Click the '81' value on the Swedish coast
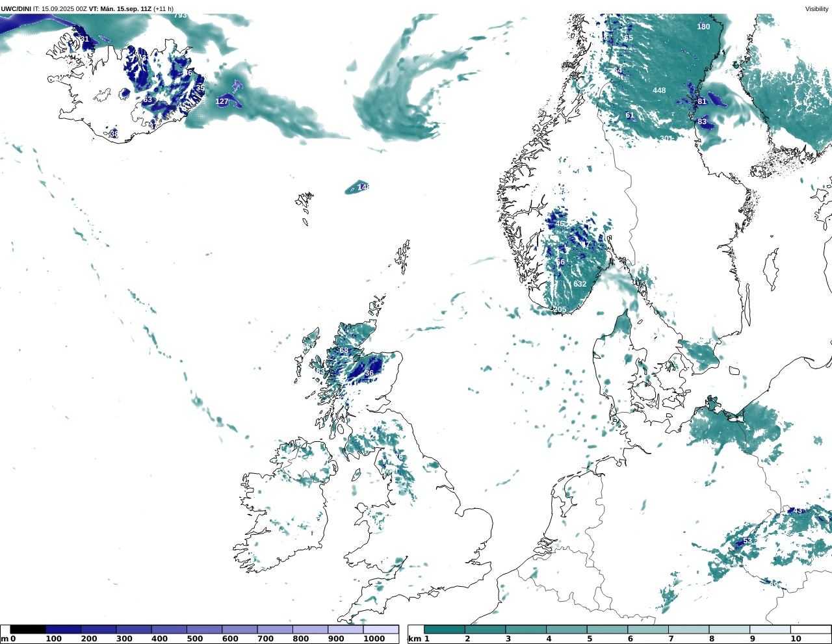The image size is (832, 644). point(702,101)
